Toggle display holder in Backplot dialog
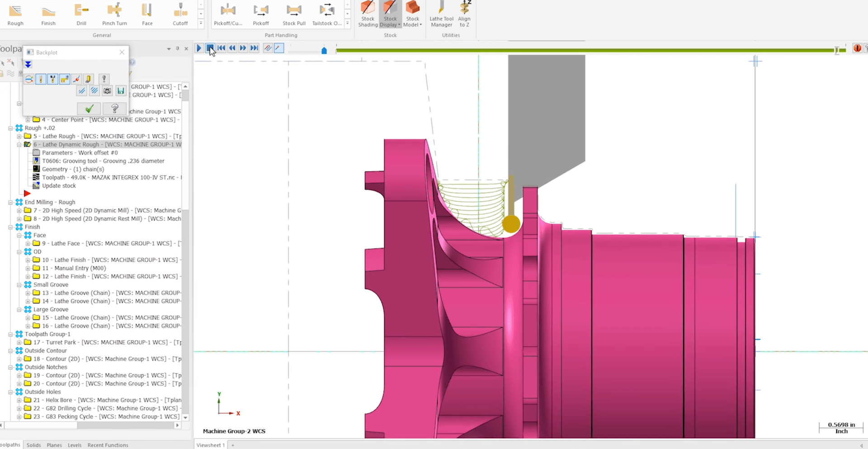The image size is (868, 449). [x=53, y=80]
